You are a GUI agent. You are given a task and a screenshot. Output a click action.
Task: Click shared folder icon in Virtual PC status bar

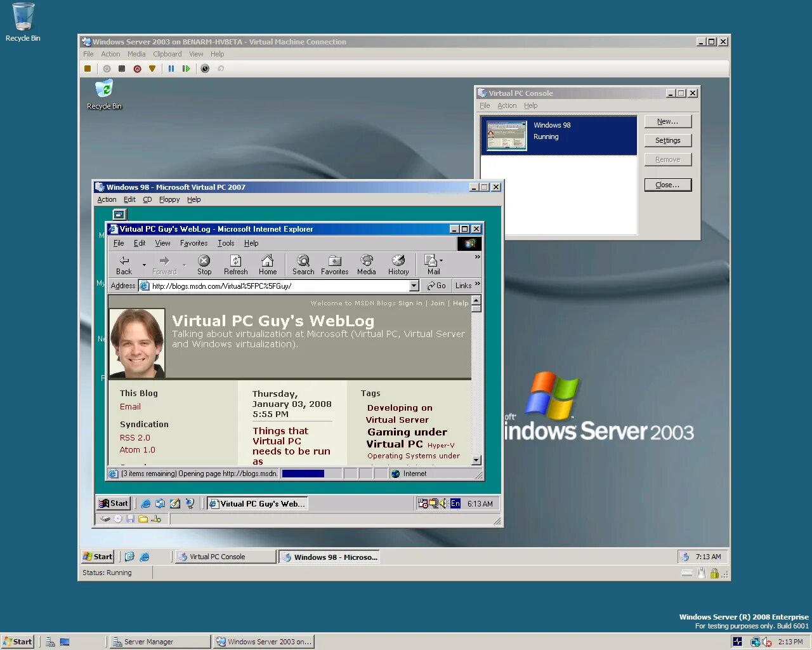click(143, 519)
